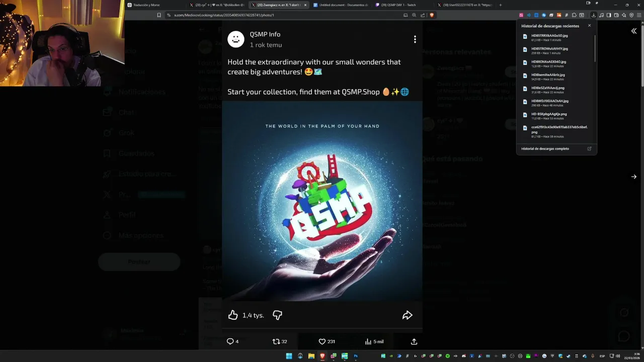Open full downloads history external link icon
Image resolution: width=644 pixels, height=362 pixels.
pos(590,149)
